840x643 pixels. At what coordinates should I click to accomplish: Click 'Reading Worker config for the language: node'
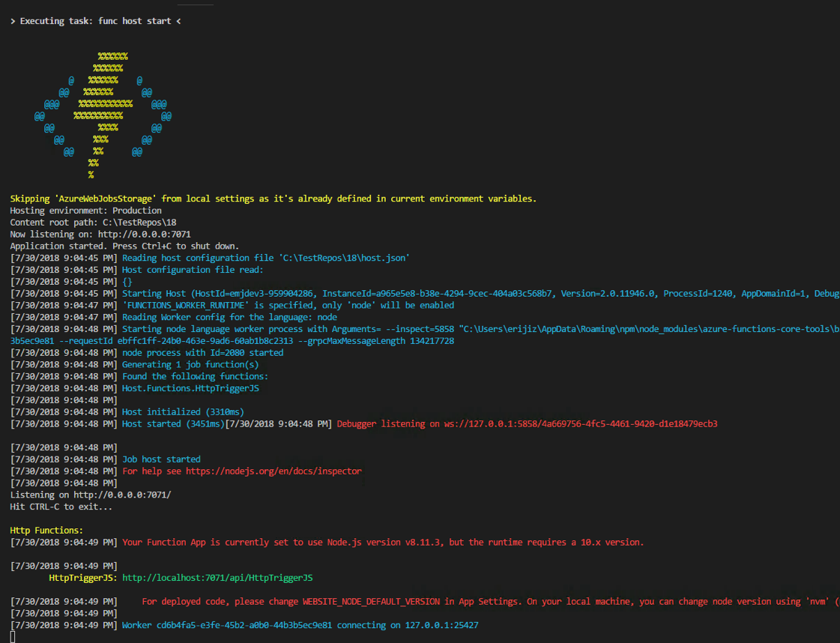click(x=229, y=317)
